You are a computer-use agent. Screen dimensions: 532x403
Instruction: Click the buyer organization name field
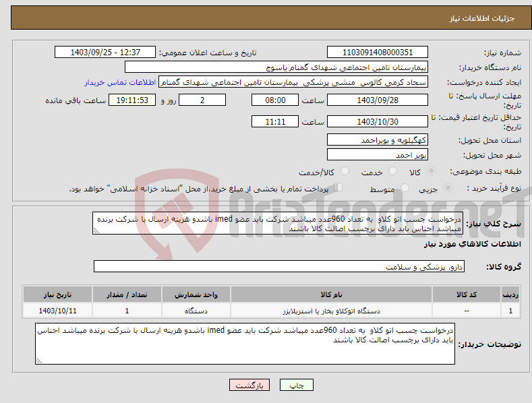(x=276, y=67)
